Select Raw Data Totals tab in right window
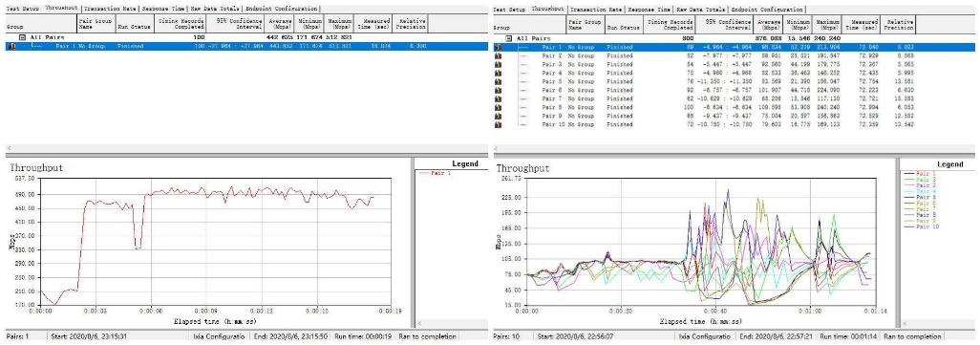Viewport: 980px width, 345px height. (x=701, y=10)
